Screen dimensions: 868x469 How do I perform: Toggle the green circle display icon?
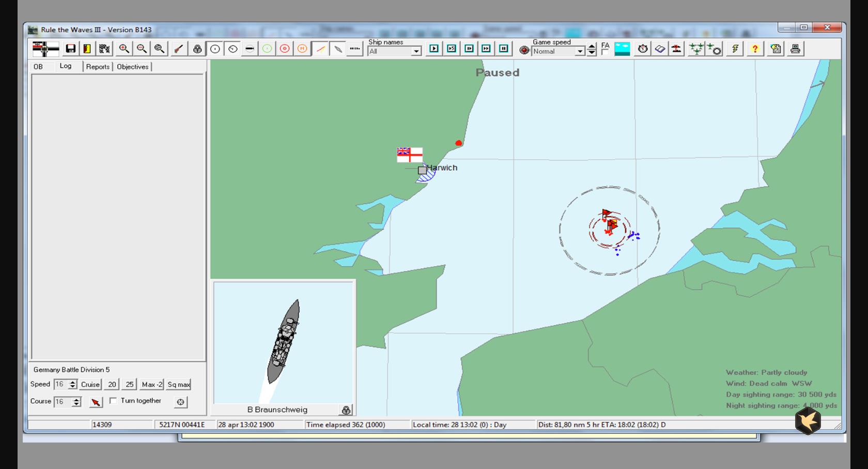point(267,49)
